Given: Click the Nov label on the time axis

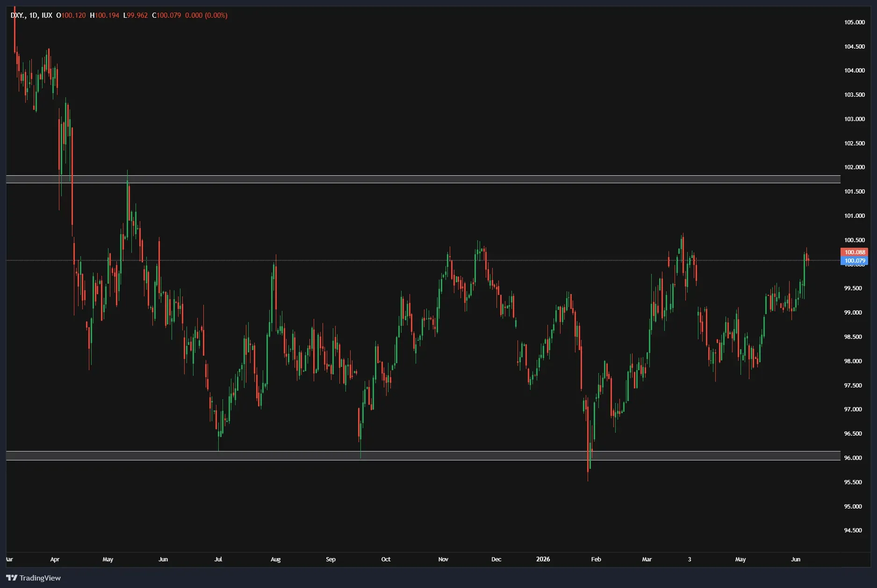Looking at the screenshot, I should pyautogui.click(x=443, y=559).
